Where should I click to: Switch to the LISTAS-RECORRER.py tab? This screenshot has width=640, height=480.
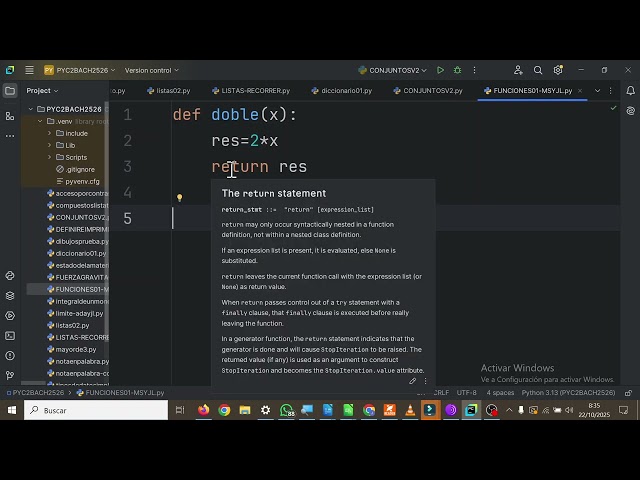pyautogui.click(x=251, y=91)
